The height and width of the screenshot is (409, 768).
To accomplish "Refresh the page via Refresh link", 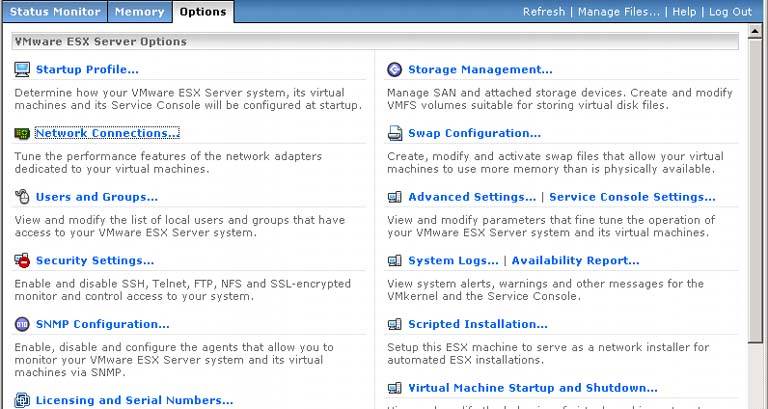I will pyautogui.click(x=543, y=12).
